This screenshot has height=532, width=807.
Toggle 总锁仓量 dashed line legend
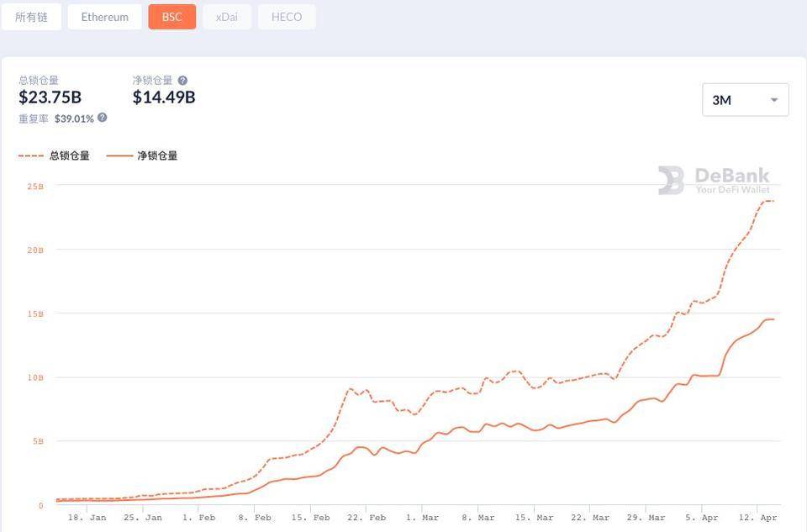[x=55, y=155]
